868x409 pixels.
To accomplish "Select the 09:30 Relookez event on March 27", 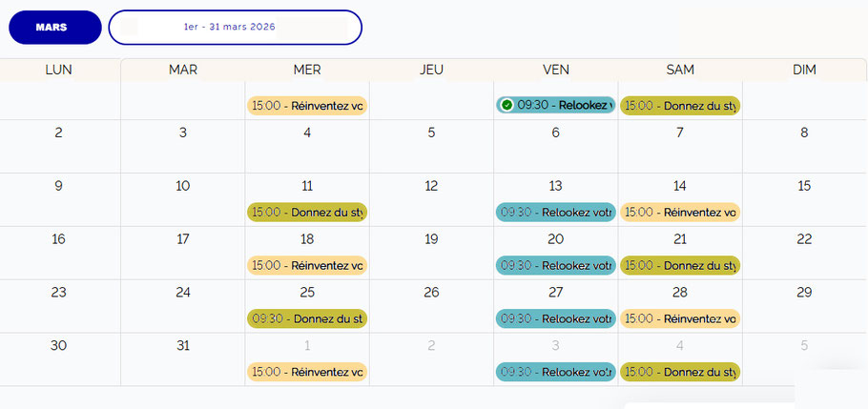I will [555, 318].
